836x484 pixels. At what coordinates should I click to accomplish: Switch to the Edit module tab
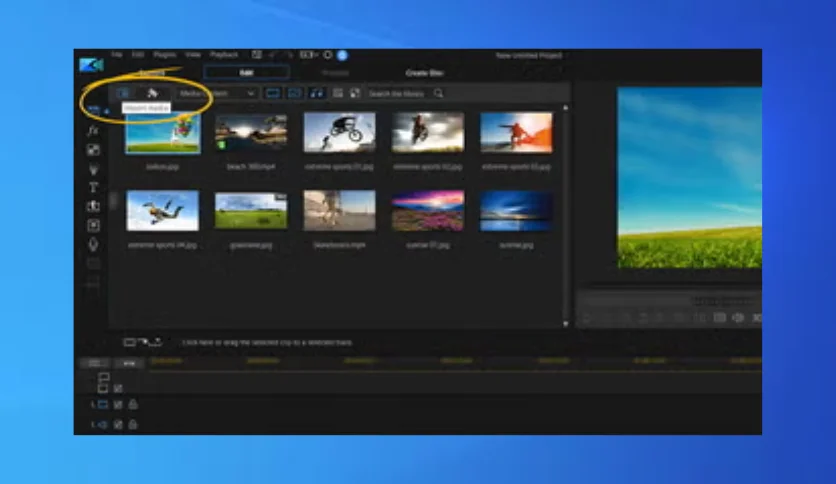click(x=246, y=72)
